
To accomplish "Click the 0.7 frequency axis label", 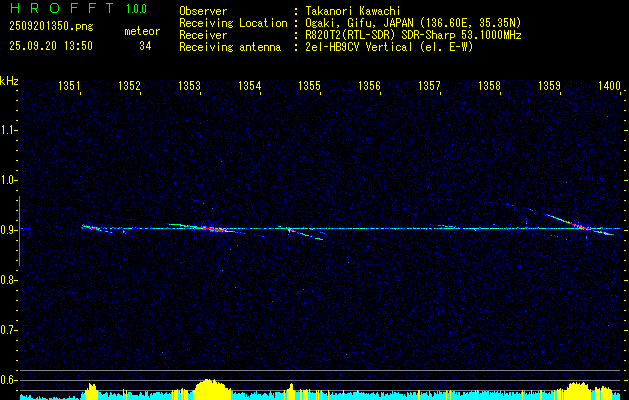I will coord(9,329).
